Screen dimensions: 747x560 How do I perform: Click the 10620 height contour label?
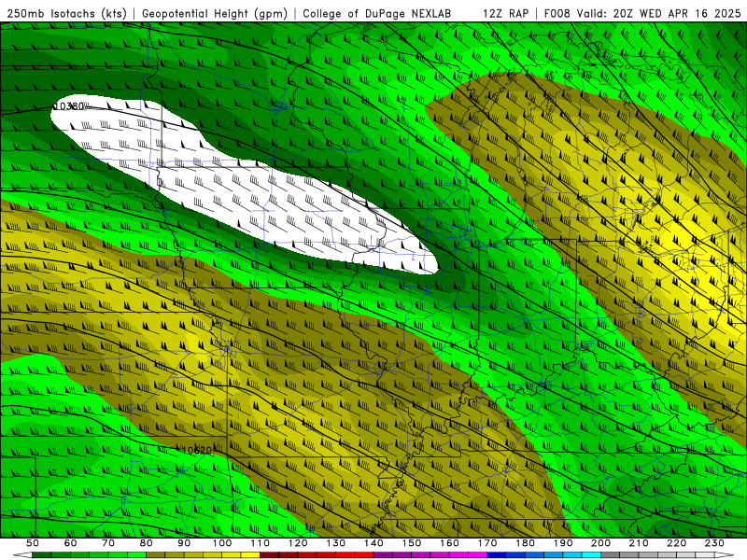tap(197, 450)
